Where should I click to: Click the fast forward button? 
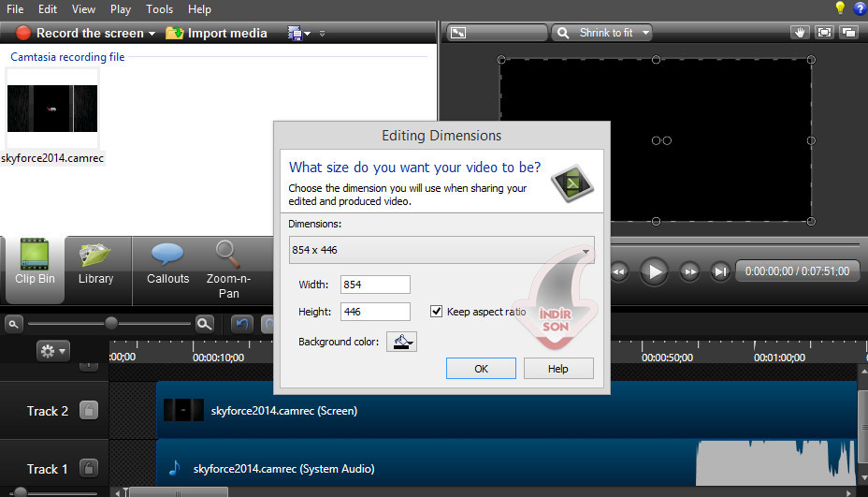(689, 271)
